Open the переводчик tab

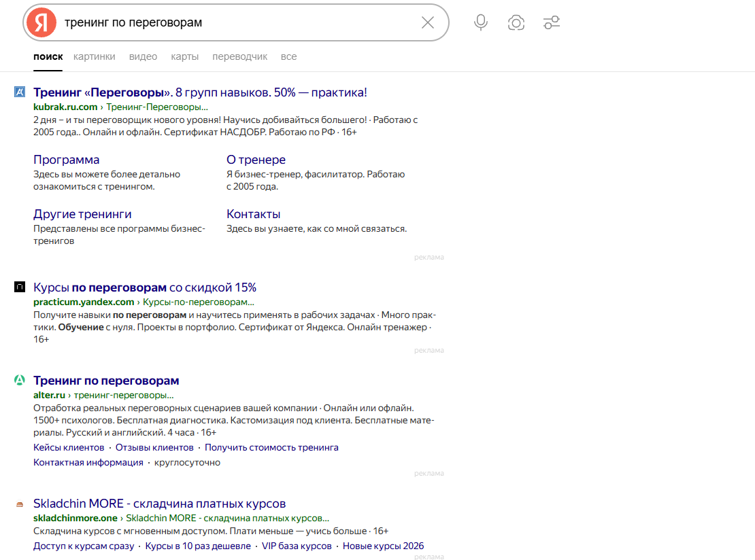240,57
